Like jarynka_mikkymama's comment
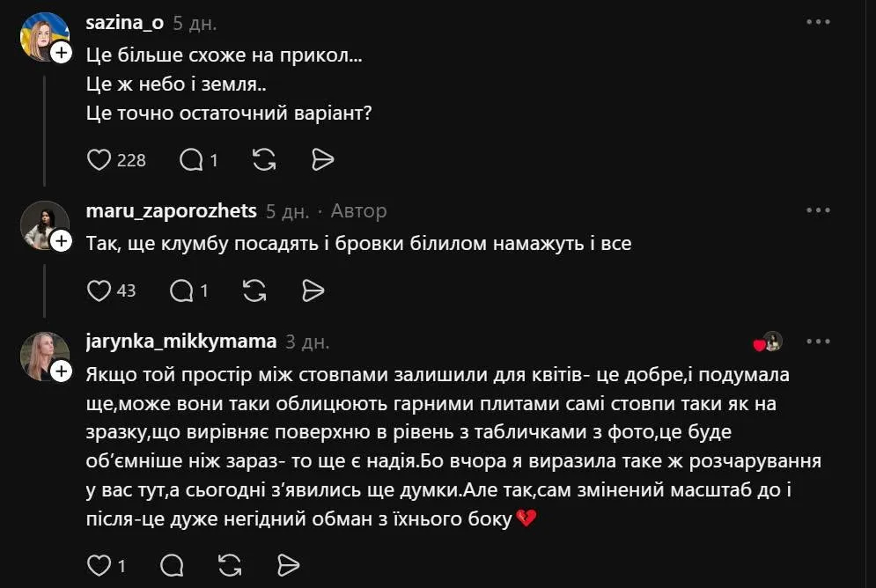Viewport: 876px width, 588px height. (x=99, y=565)
